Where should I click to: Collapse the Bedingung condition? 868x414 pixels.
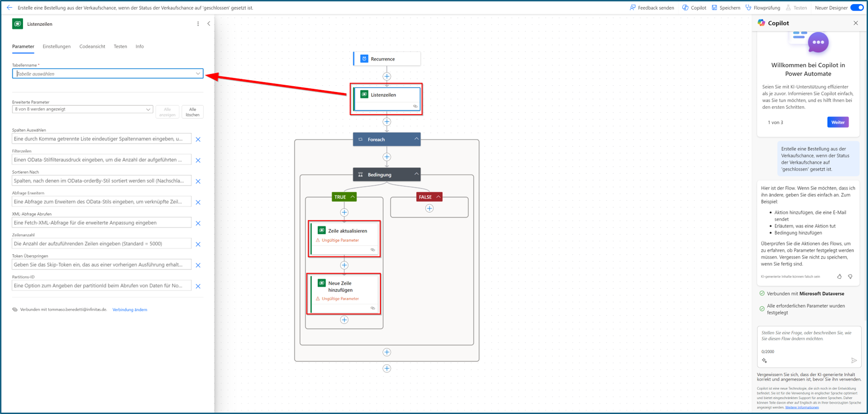pos(416,174)
